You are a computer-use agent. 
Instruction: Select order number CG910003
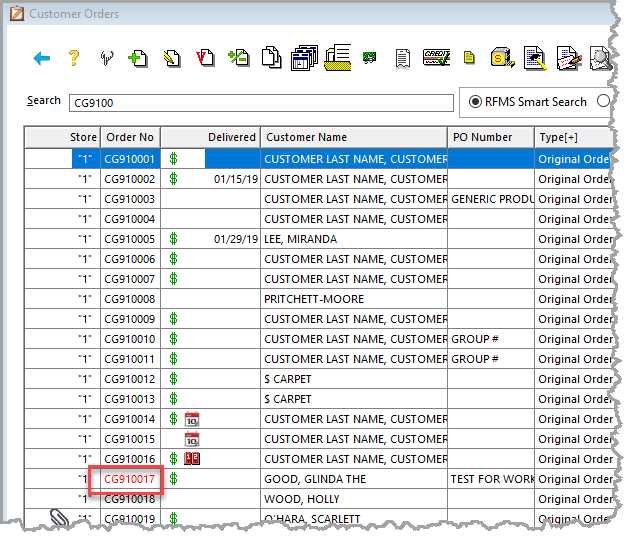click(130, 199)
